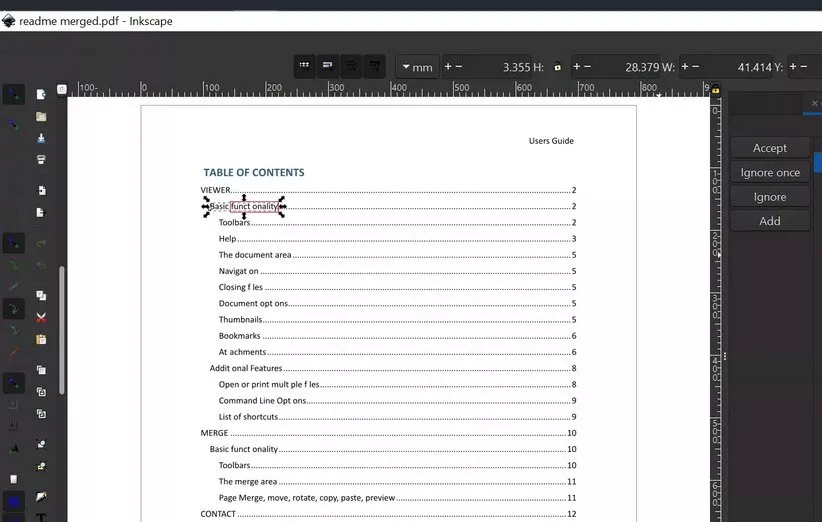Click the Save document icon
822x522 pixels.
click(x=41, y=138)
